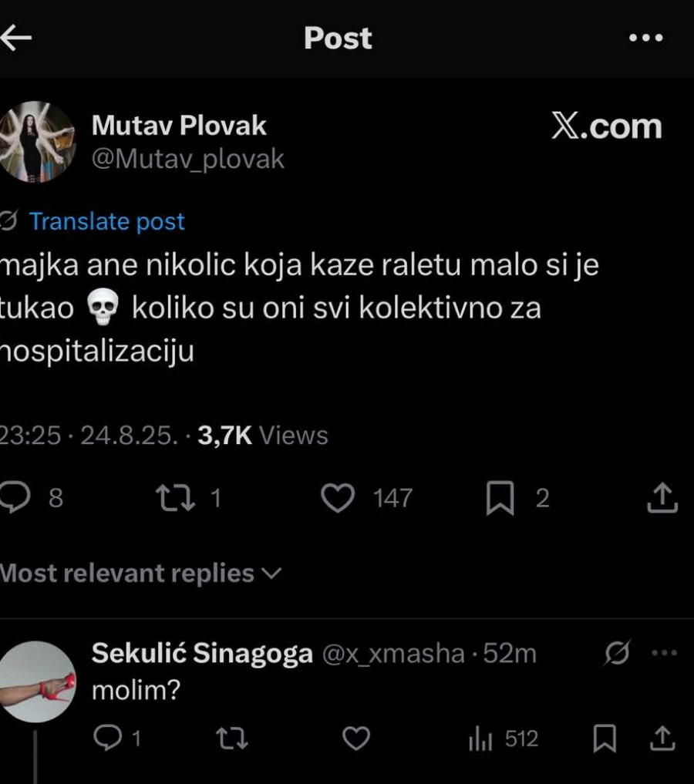This screenshot has height=784, width=694.
Task: Open more options on Sekulić Sinagoga's reply
Action: coord(663,654)
